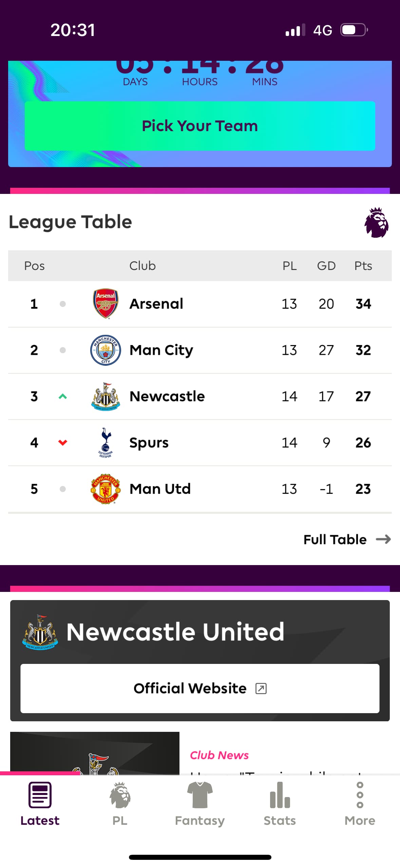Open the Club News article thumbnail

point(95,754)
